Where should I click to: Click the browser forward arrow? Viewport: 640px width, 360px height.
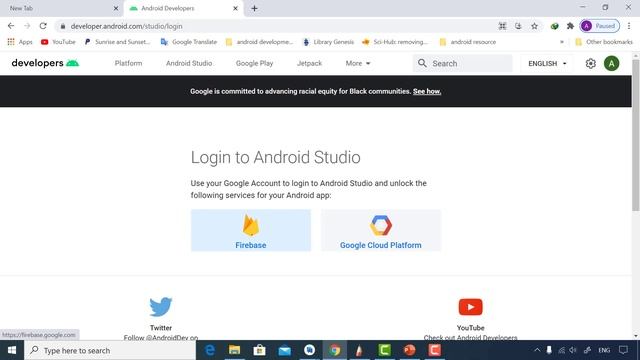[27, 26]
